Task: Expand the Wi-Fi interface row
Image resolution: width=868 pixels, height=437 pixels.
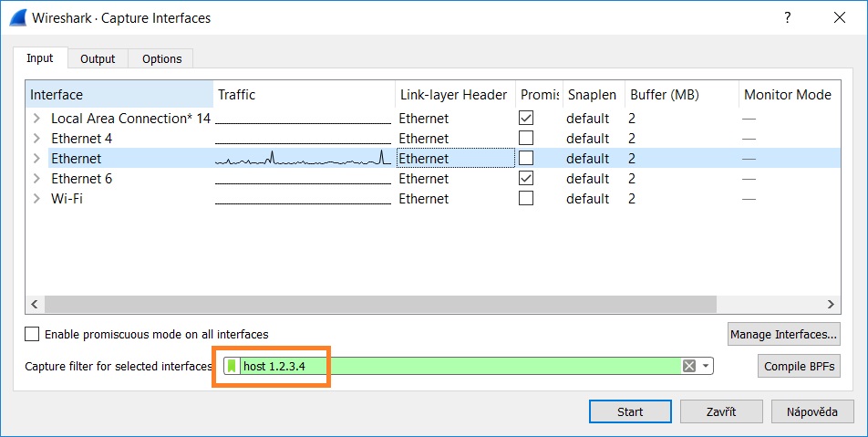Action: [36, 199]
